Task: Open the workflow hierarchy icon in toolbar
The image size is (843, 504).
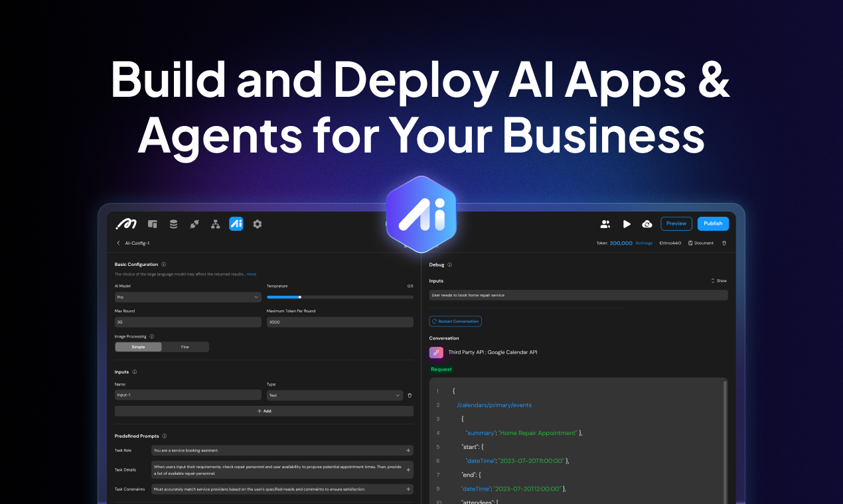Action: point(215,224)
